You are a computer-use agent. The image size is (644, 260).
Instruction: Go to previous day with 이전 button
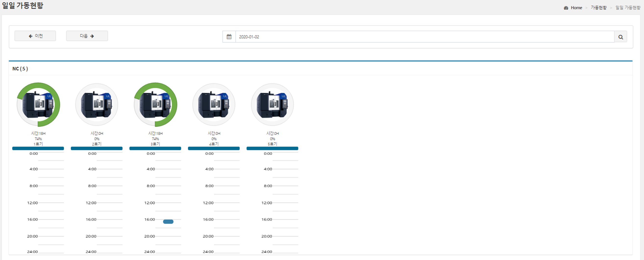35,36
